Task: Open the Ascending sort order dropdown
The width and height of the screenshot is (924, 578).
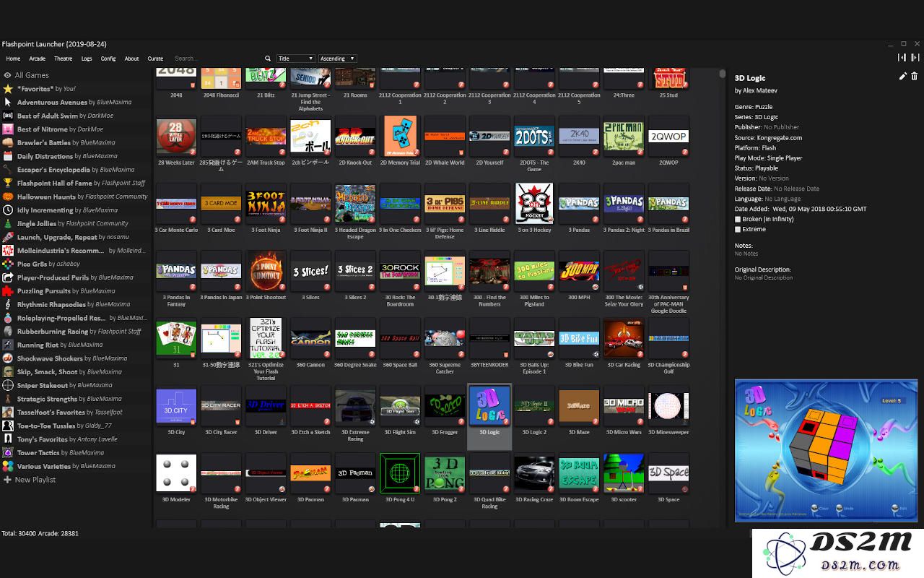Action: coord(337,59)
